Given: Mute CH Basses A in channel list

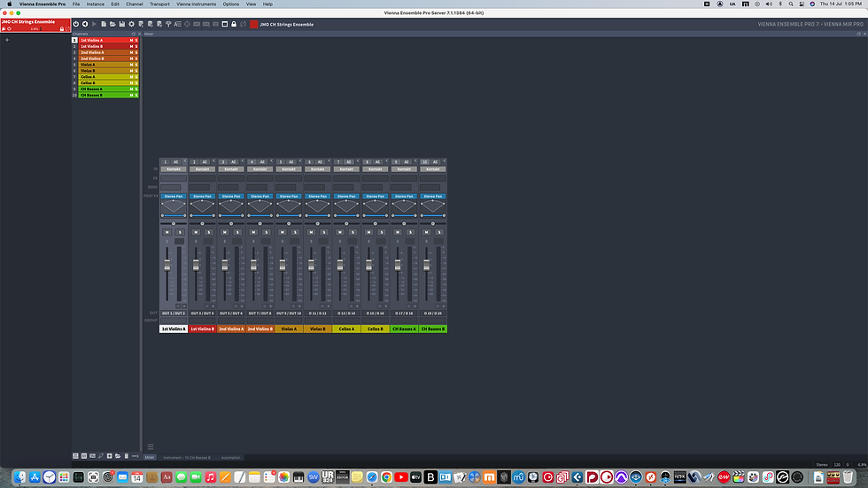Looking at the screenshot, I should pos(131,89).
